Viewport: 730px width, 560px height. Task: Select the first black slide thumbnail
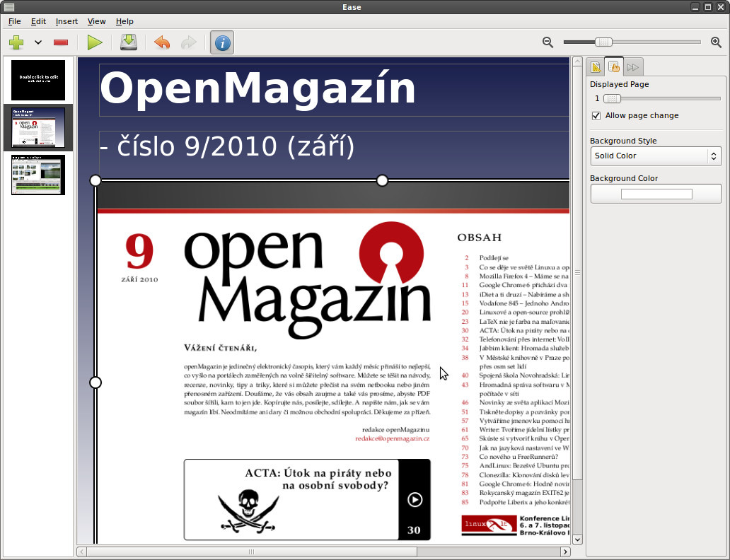point(38,80)
